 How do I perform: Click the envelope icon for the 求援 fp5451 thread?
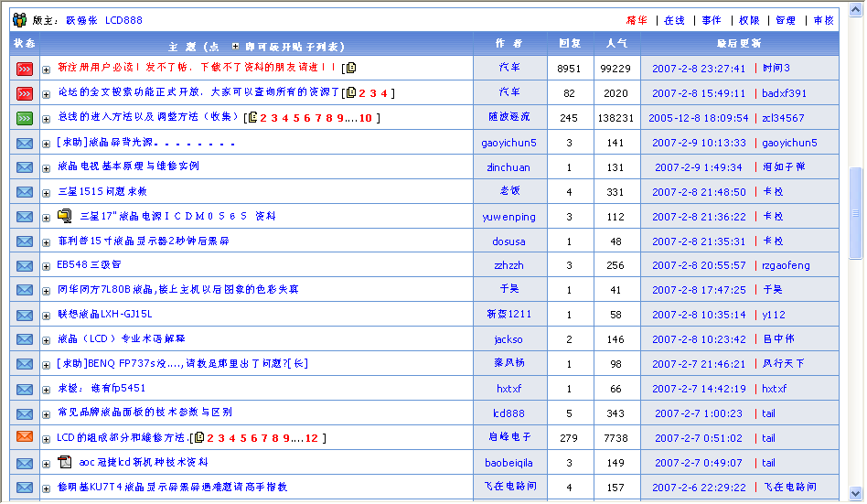(x=25, y=389)
